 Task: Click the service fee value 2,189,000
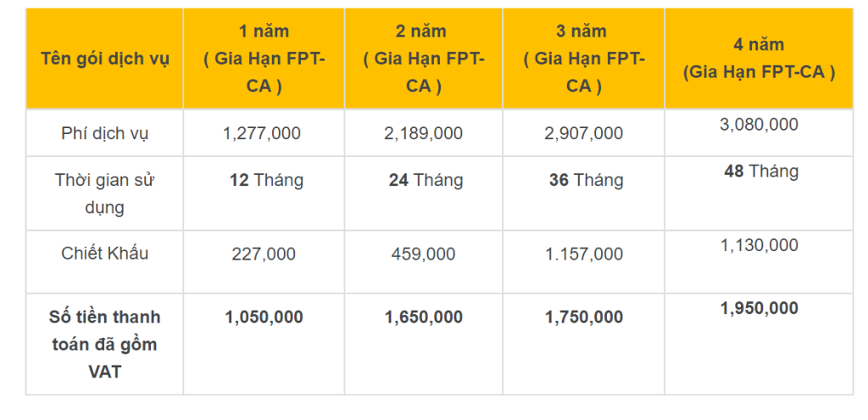(x=424, y=133)
